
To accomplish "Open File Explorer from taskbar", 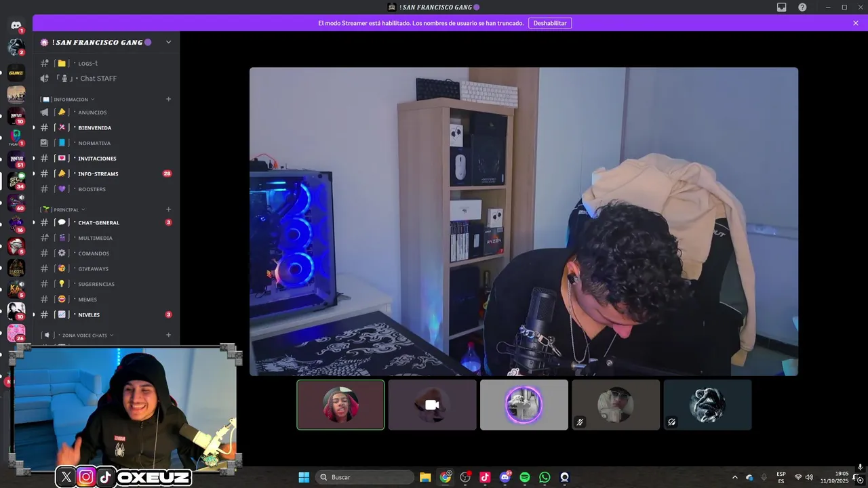I will [x=425, y=477].
